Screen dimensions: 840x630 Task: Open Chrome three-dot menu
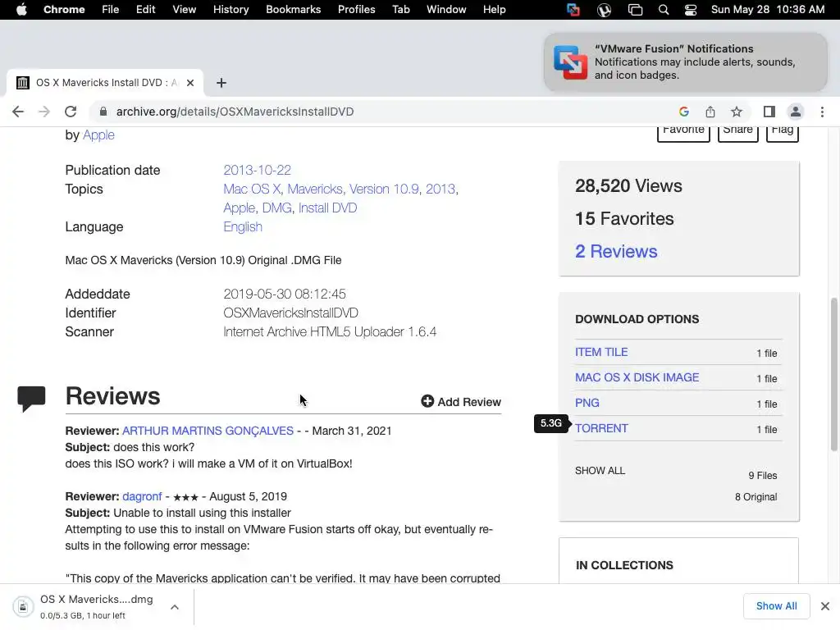coord(822,112)
